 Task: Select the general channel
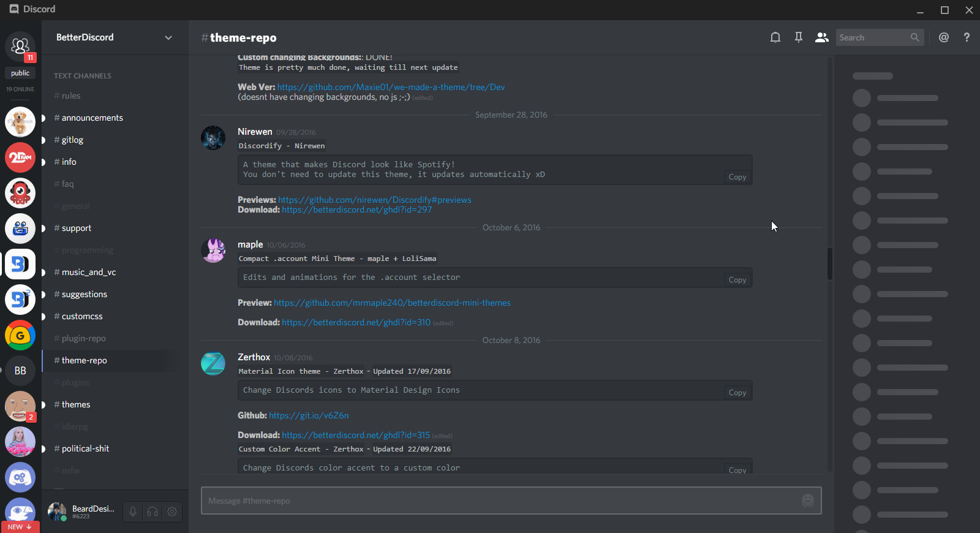(115, 206)
